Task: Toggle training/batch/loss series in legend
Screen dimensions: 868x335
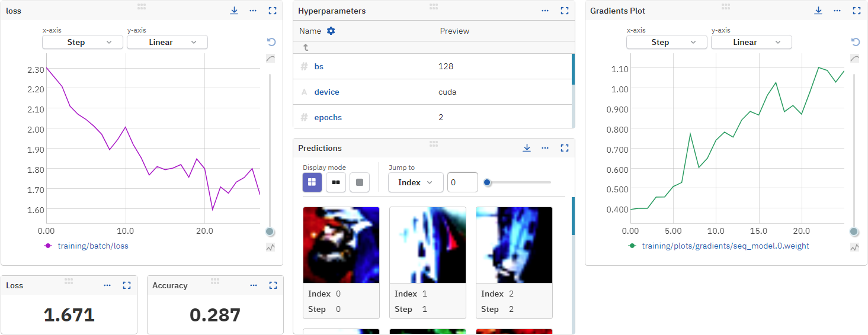Action: [87, 246]
